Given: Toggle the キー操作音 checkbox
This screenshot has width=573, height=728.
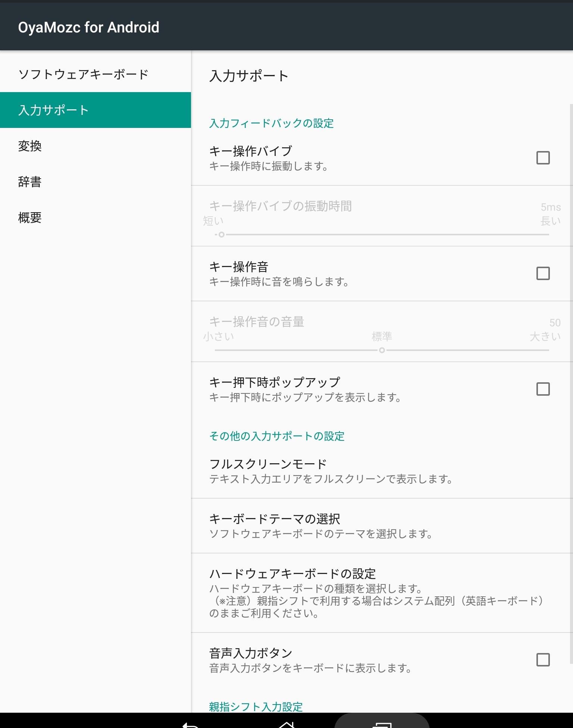Looking at the screenshot, I should click(543, 273).
